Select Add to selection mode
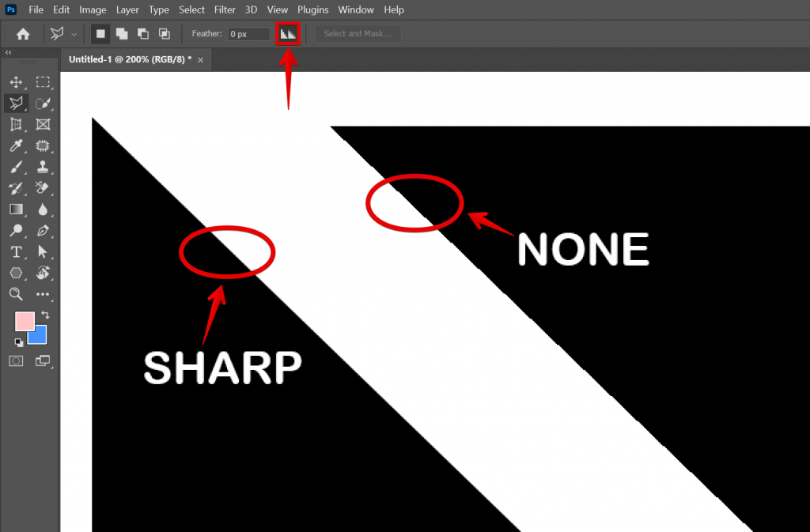The image size is (810, 532). click(122, 34)
